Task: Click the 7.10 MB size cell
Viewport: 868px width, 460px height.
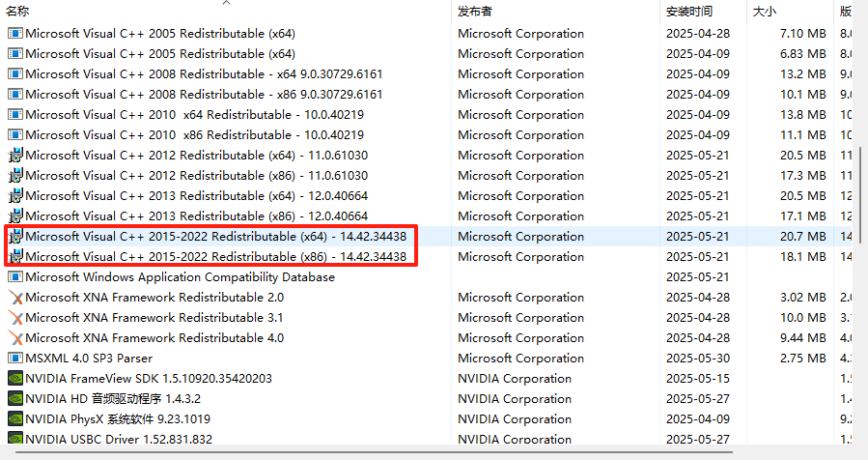Action: [802, 33]
